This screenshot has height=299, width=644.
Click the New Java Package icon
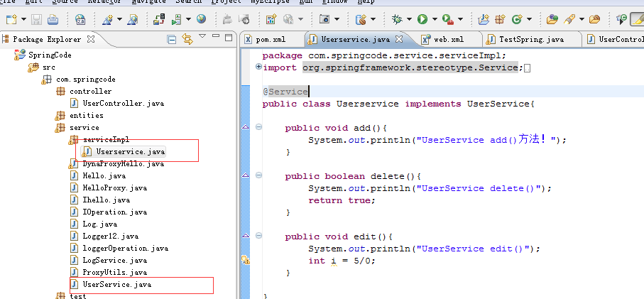500,19
